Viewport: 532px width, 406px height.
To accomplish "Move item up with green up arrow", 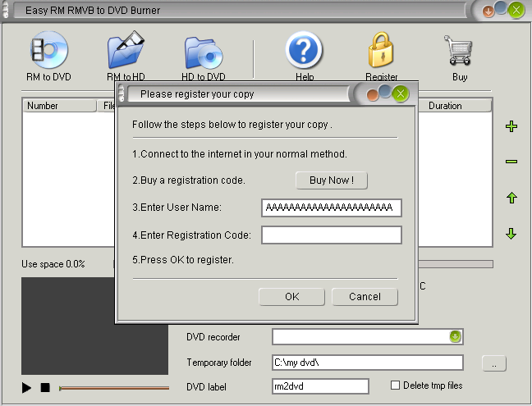I will [x=511, y=198].
